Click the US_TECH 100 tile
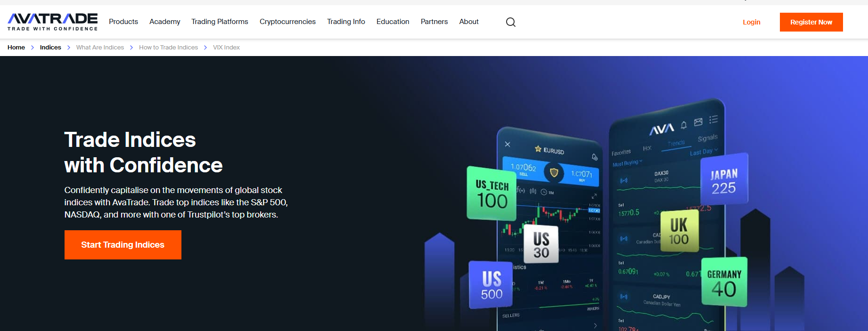Viewport: 868px width, 331px height. click(491, 194)
